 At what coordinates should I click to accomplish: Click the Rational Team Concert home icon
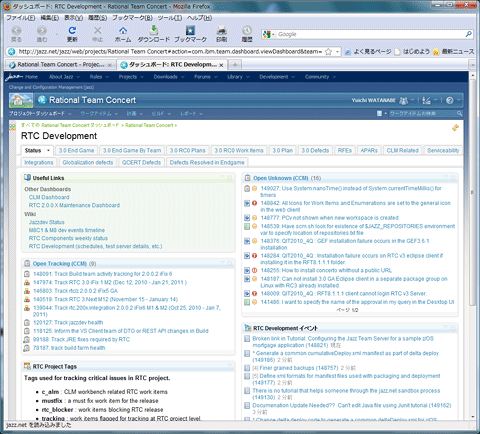(x=21, y=100)
